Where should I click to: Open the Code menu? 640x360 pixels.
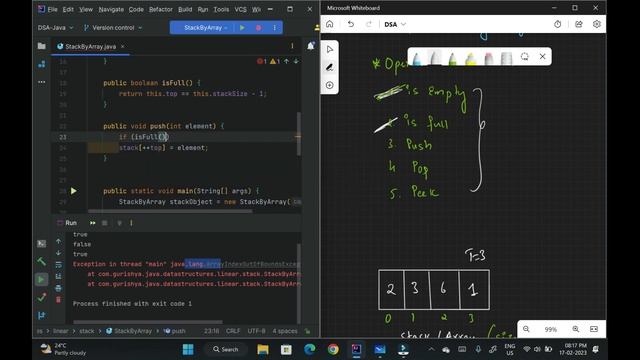[136, 9]
